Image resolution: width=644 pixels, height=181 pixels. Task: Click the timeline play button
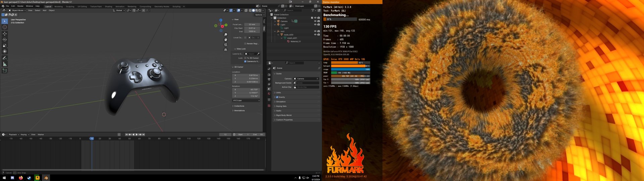[x=137, y=134]
